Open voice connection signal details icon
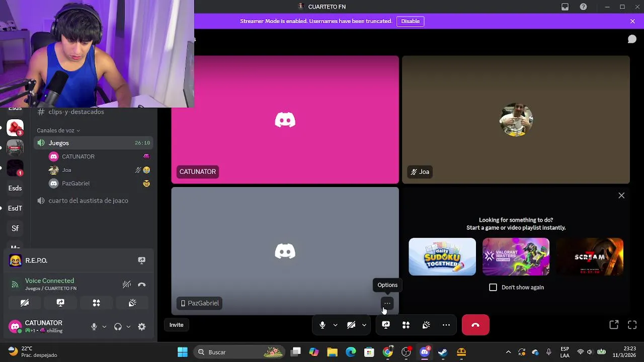This screenshot has height=362, width=644. (x=15, y=285)
